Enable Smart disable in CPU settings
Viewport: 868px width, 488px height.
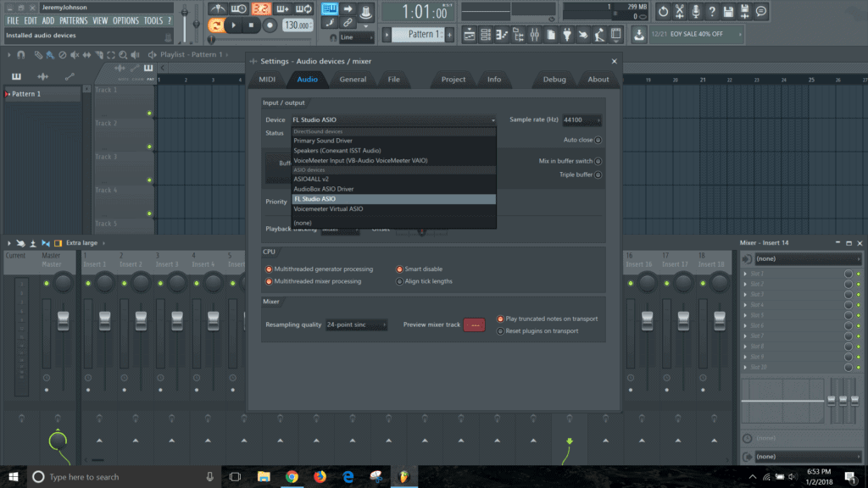pos(398,268)
